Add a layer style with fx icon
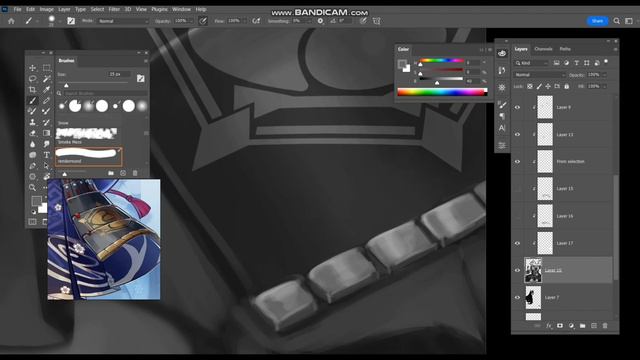This screenshot has width=640, height=360. pos(549,326)
